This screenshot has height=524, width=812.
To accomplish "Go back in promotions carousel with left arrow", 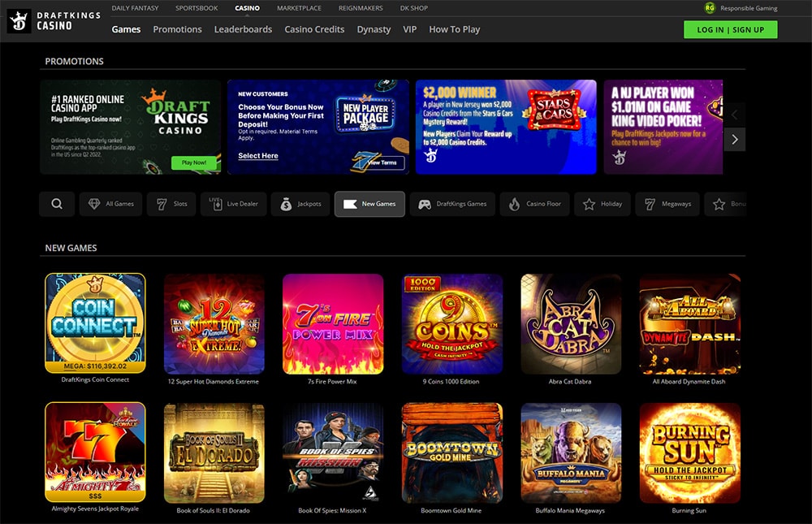I will 735,115.
